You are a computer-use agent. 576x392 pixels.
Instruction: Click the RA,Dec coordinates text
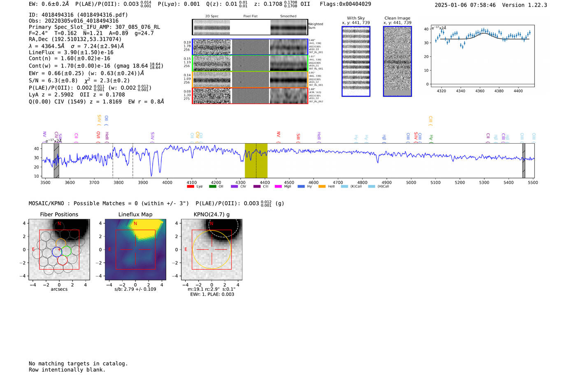click(x=75, y=39)
